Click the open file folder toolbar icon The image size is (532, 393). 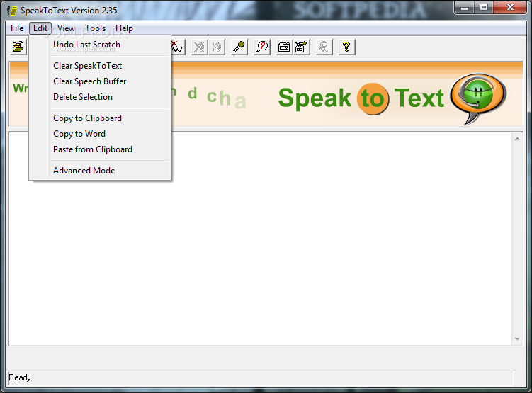pyautogui.click(x=18, y=47)
